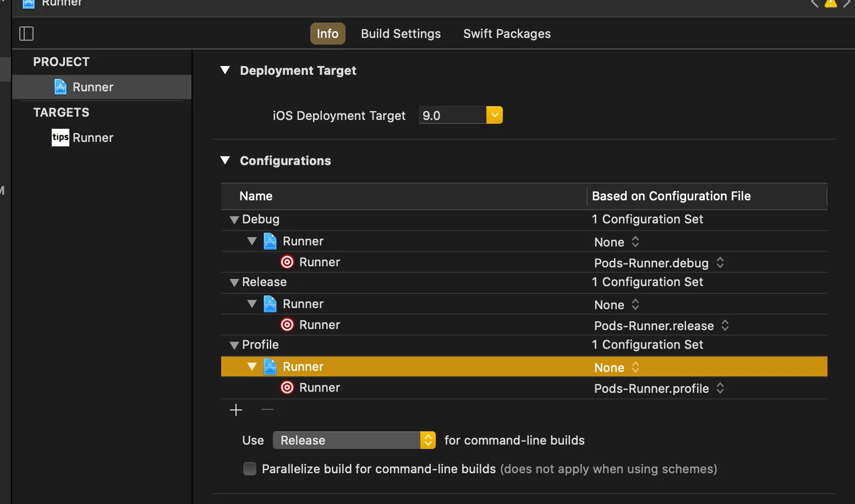This screenshot has height=504, width=855.
Task: Click the Pods target icon under Profile
Action: (x=287, y=387)
